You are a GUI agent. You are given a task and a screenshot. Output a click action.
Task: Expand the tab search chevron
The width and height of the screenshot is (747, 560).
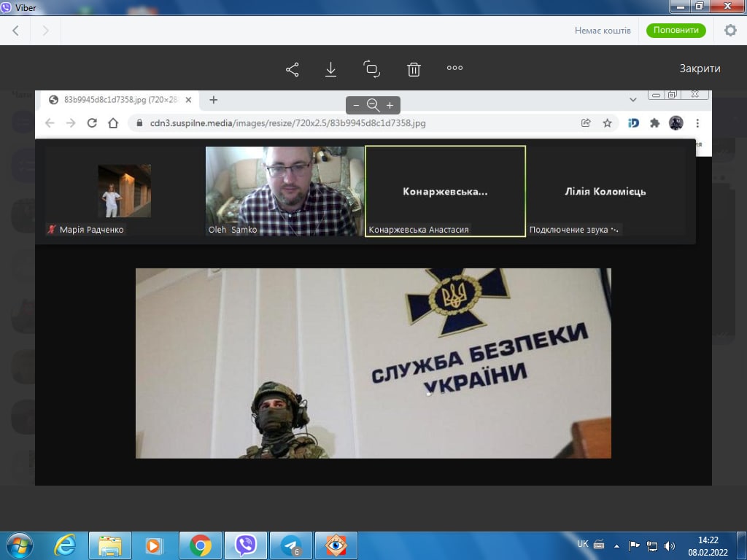tap(632, 99)
